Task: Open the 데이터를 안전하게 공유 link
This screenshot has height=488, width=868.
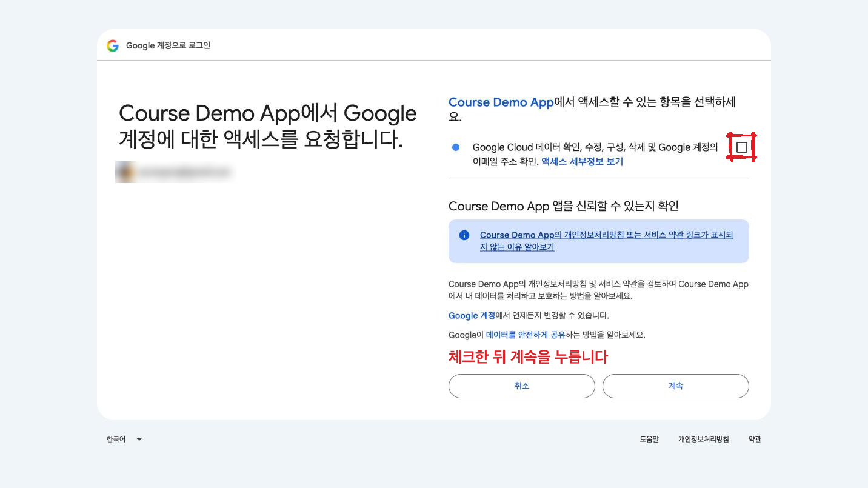Action: click(x=526, y=335)
